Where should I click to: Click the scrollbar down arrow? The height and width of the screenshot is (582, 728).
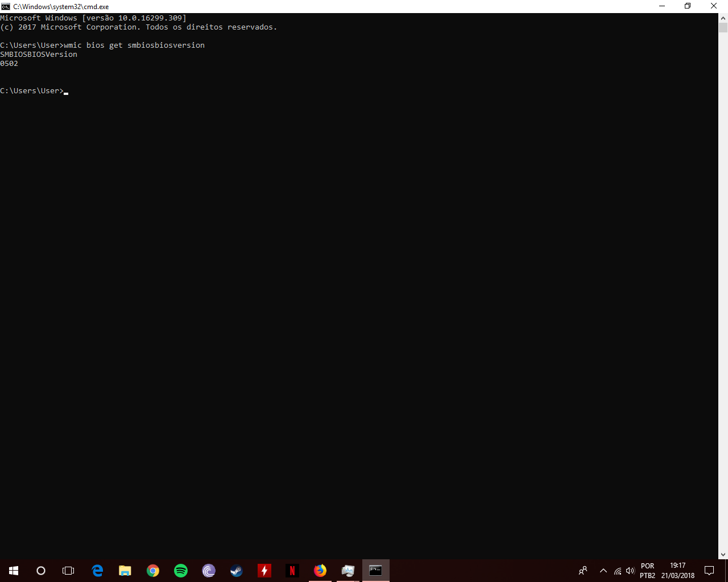click(723, 555)
